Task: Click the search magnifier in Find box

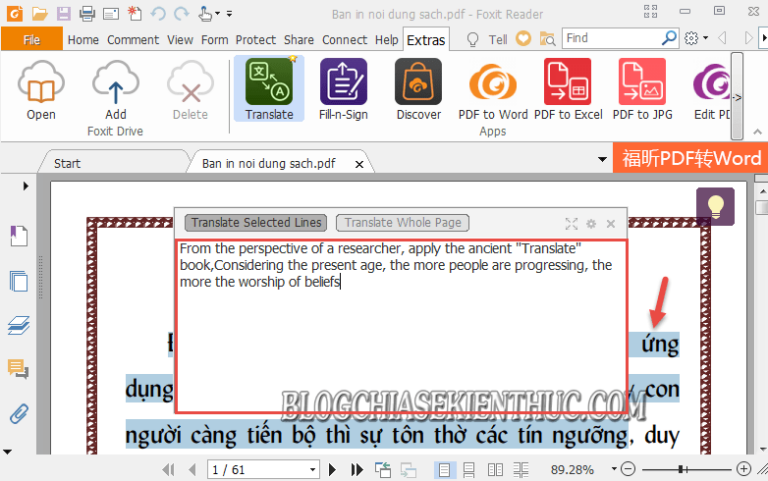Action: [x=669, y=38]
